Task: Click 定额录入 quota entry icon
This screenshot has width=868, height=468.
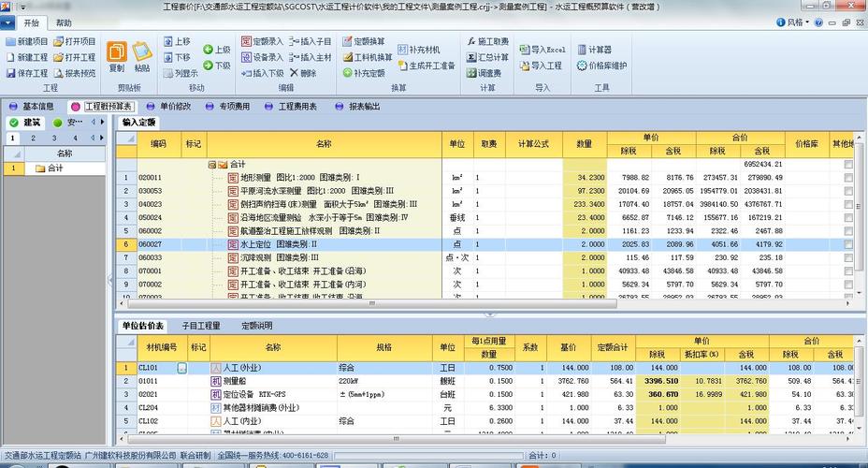Action: (x=246, y=41)
